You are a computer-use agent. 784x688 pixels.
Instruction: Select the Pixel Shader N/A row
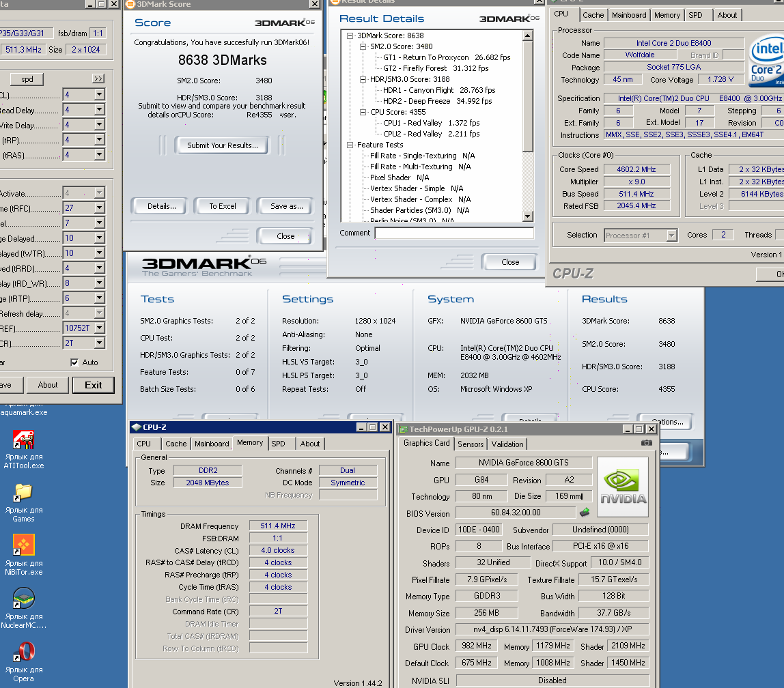pos(400,177)
